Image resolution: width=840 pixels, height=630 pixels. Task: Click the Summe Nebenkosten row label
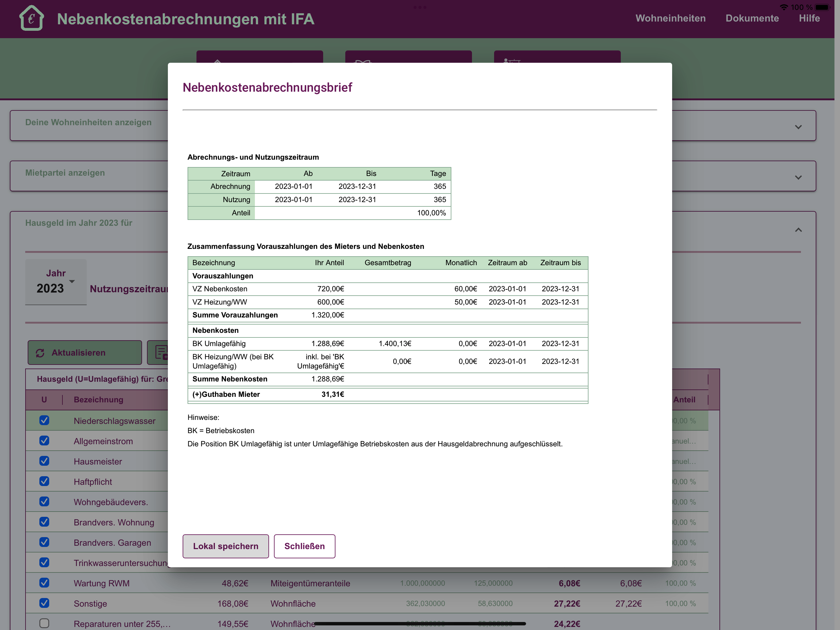(x=230, y=379)
